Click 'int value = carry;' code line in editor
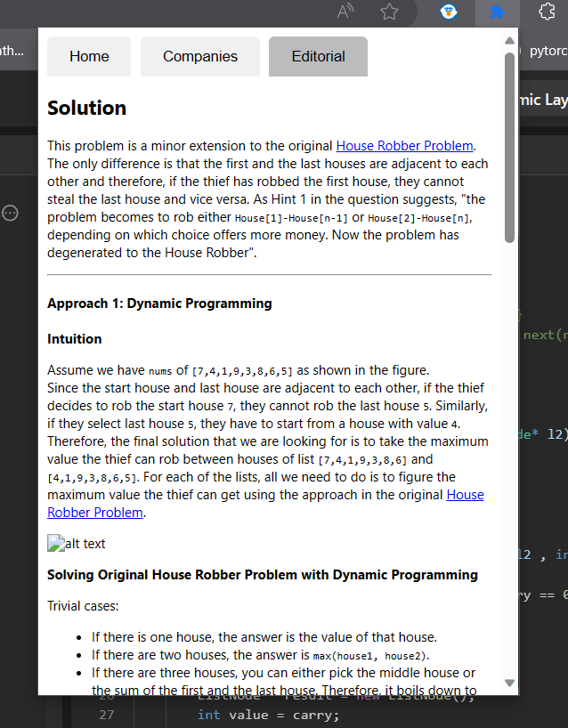The height and width of the screenshot is (728, 568). [268, 715]
